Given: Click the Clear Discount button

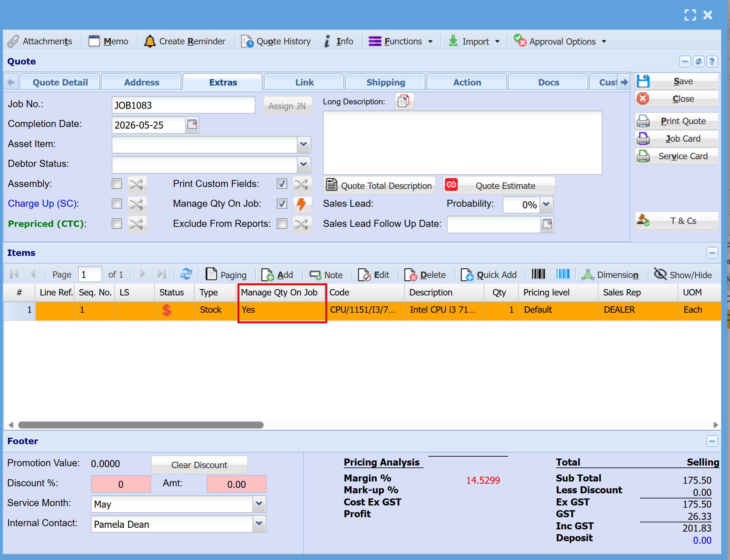Looking at the screenshot, I should coord(199,465).
